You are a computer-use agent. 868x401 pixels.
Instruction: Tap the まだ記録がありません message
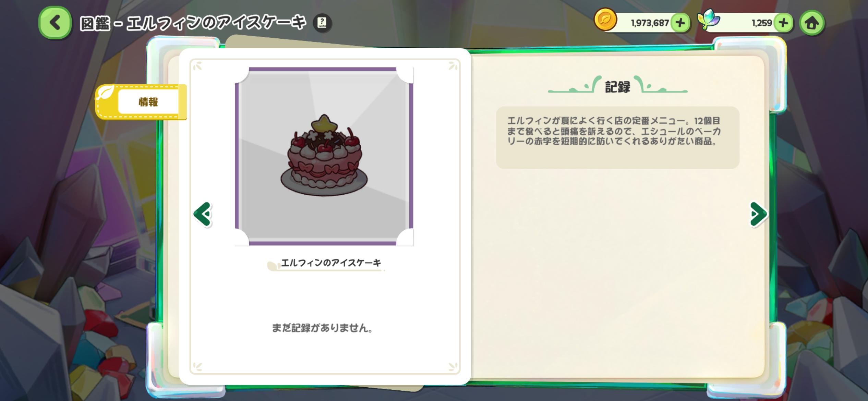(x=323, y=328)
